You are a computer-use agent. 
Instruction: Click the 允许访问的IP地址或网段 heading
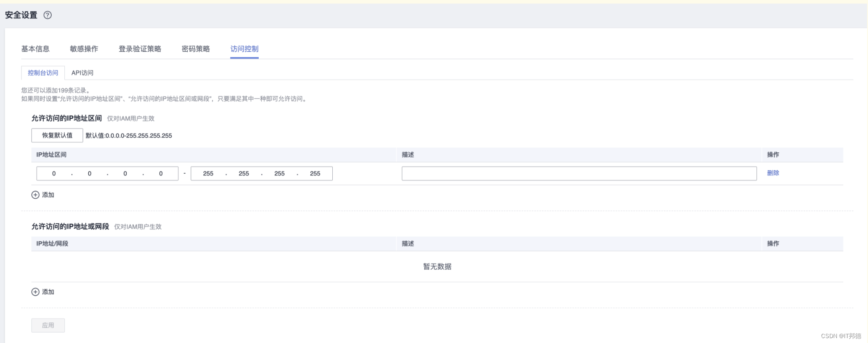click(x=70, y=226)
